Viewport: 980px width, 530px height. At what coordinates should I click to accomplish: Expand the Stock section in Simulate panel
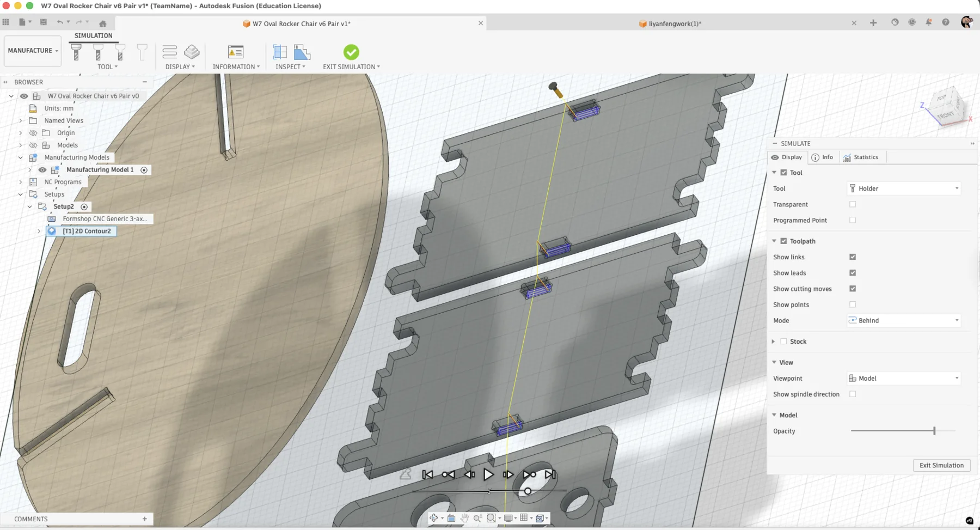tap(774, 341)
